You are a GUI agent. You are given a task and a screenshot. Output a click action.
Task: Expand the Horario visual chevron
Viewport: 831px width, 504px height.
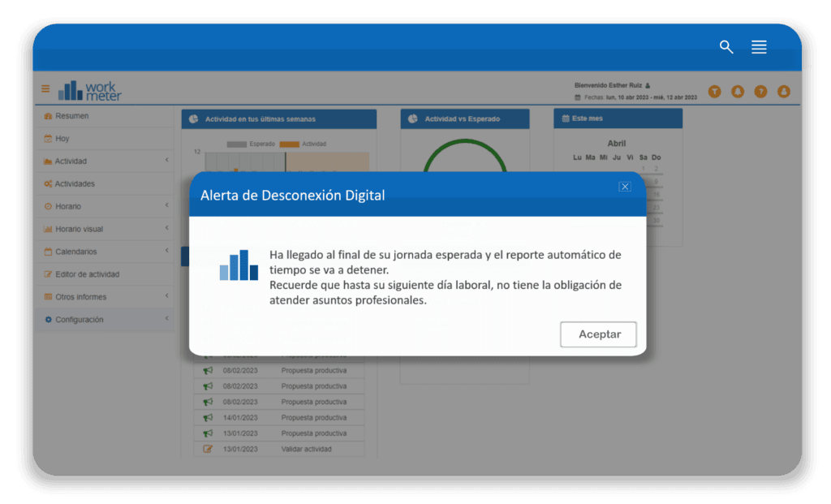[167, 228]
